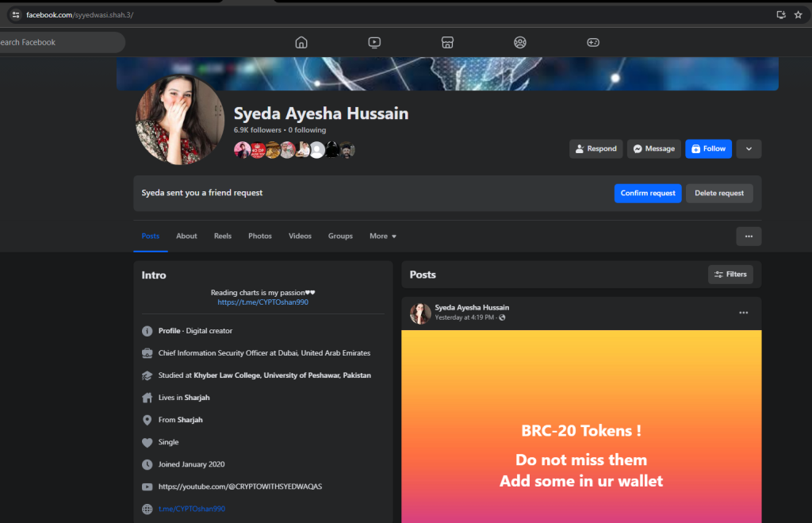Click the site info icon in address bar
The height and width of the screenshot is (523, 812).
pos(16,14)
